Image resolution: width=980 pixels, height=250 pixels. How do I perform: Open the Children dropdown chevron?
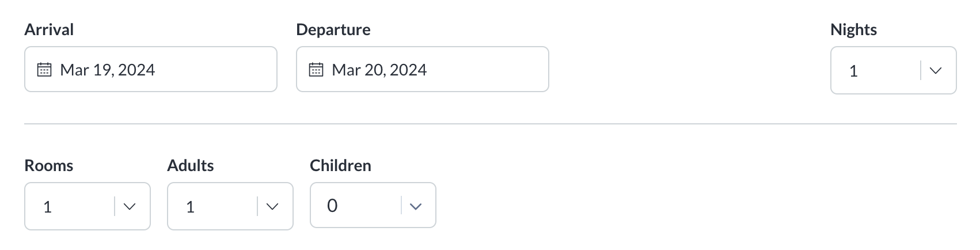coord(415,206)
